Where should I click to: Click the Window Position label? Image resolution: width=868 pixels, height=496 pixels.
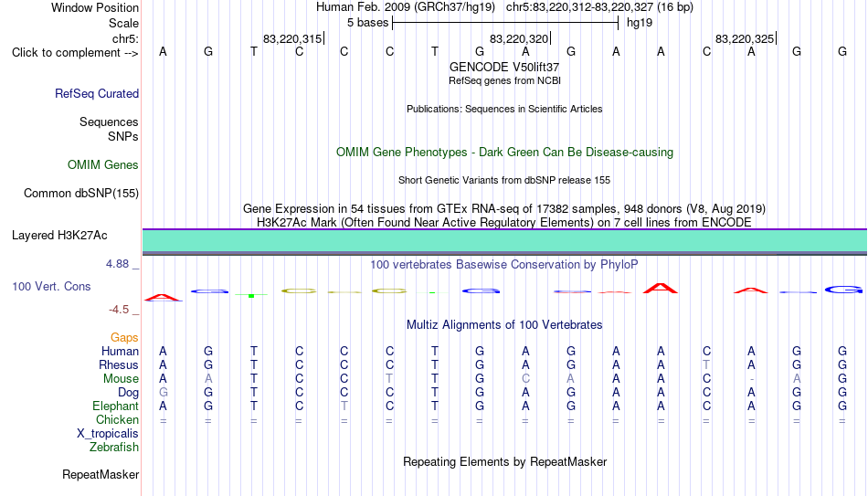(95, 7)
